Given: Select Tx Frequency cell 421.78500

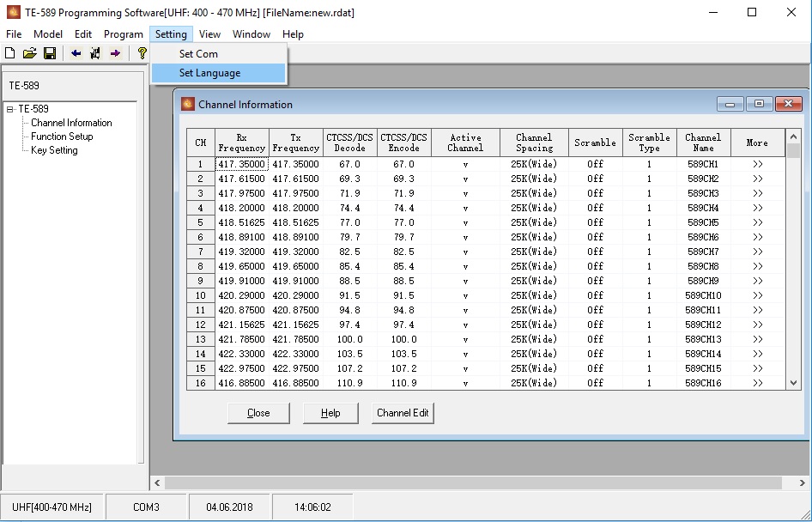Looking at the screenshot, I should coord(295,339).
